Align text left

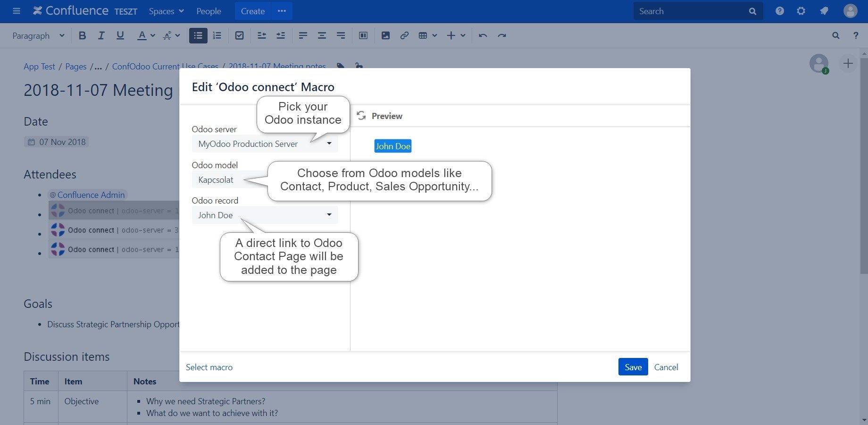pos(303,35)
